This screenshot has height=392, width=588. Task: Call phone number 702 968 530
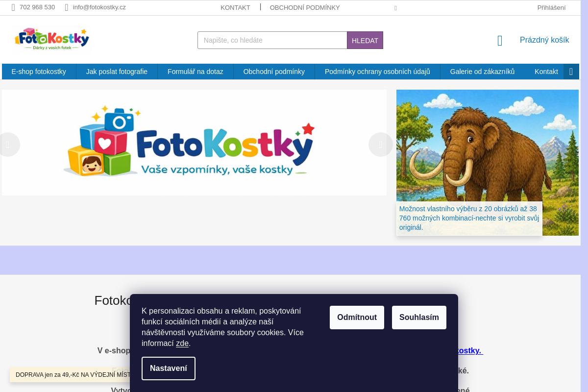(37, 7)
